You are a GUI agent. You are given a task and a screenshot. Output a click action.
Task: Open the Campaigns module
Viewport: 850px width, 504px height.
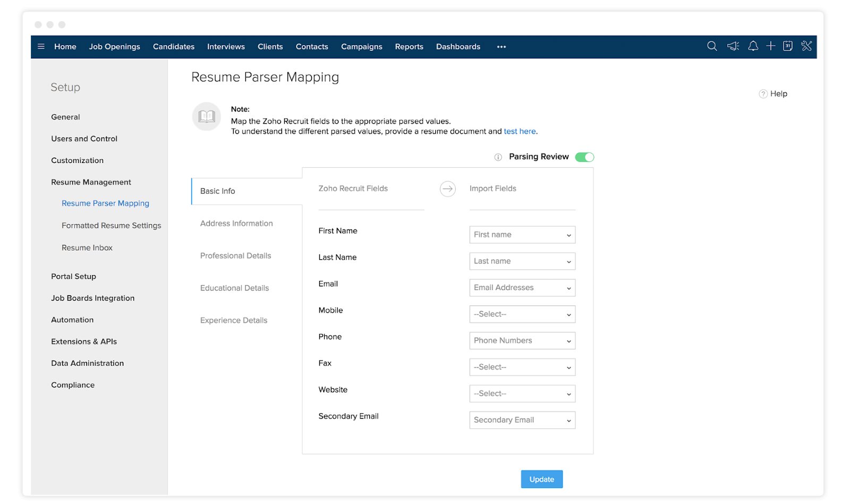pos(362,47)
